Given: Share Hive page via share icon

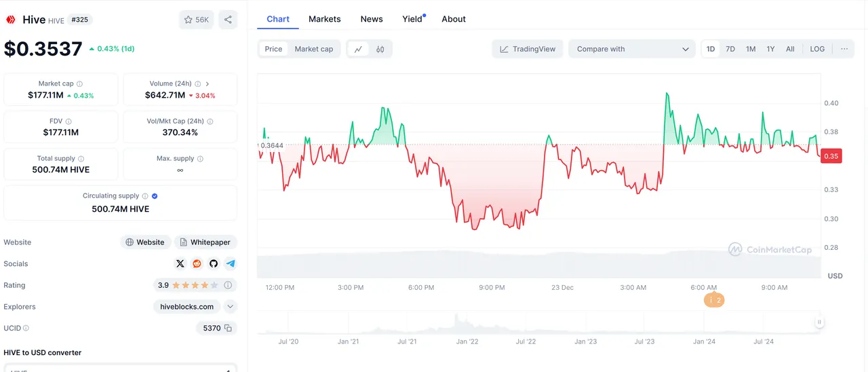Looking at the screenshot, I should 228,20.
